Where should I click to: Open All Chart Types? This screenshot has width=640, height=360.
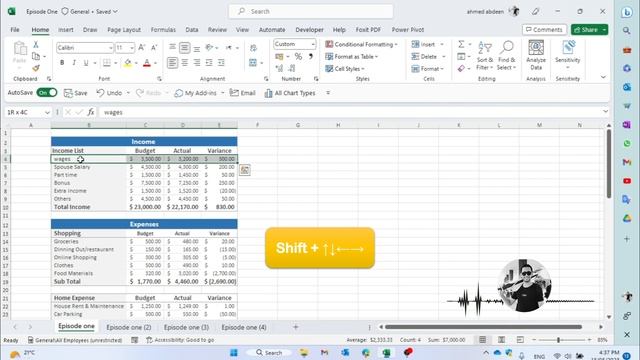(290, 93)
